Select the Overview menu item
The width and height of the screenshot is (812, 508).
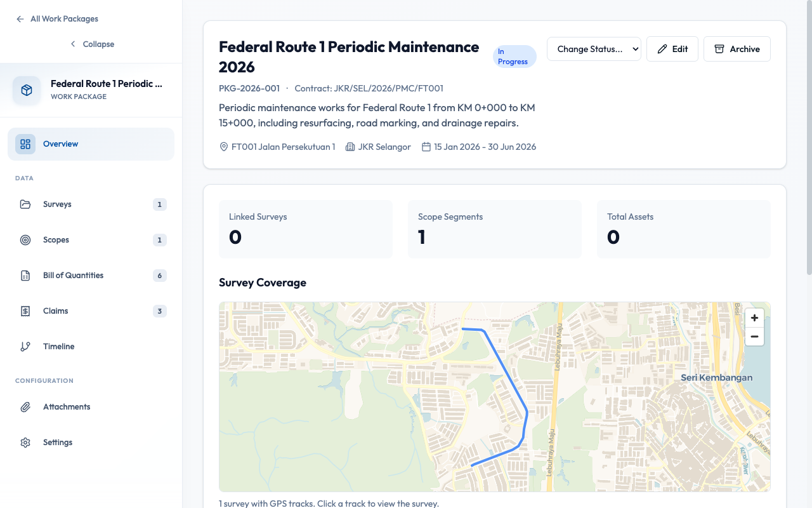click(61, 144)
